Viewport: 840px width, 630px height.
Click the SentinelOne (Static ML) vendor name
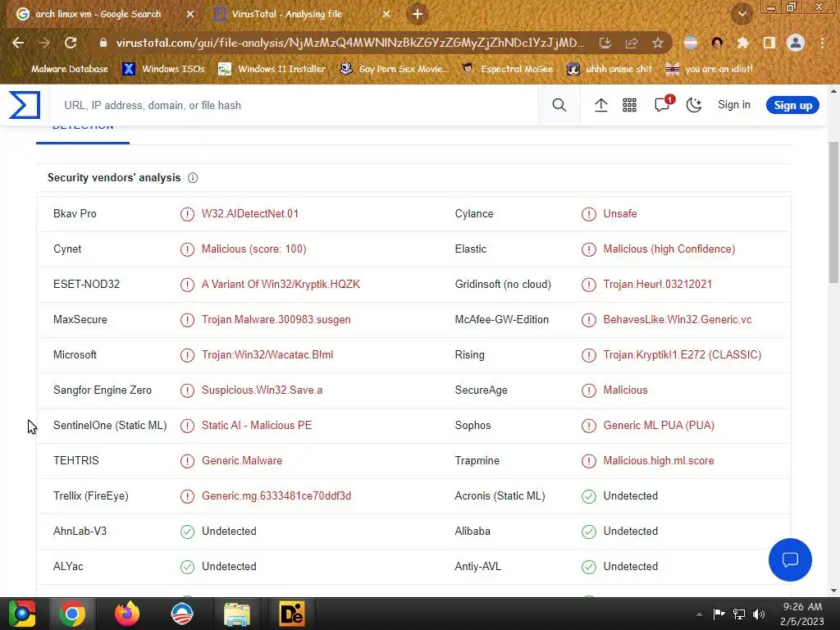pyautogui.click(x=110, y=426)
